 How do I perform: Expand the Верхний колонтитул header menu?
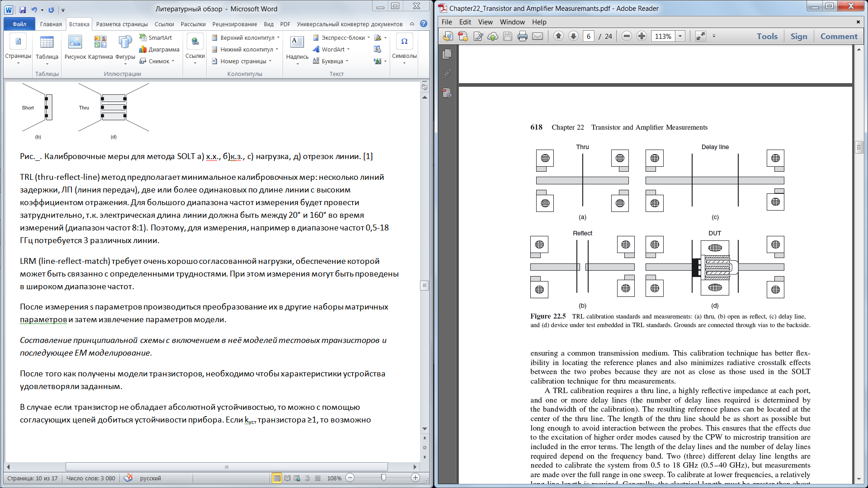tap(245, 38)
